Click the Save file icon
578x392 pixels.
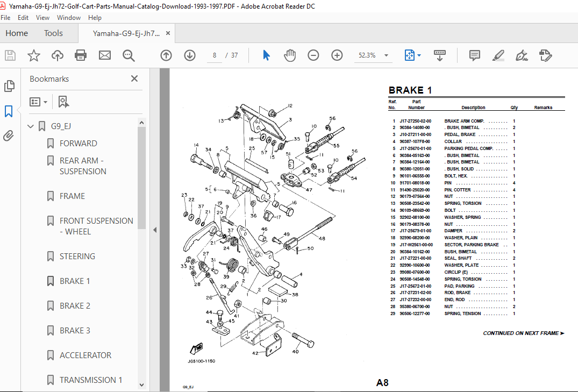tap(10, 55)
